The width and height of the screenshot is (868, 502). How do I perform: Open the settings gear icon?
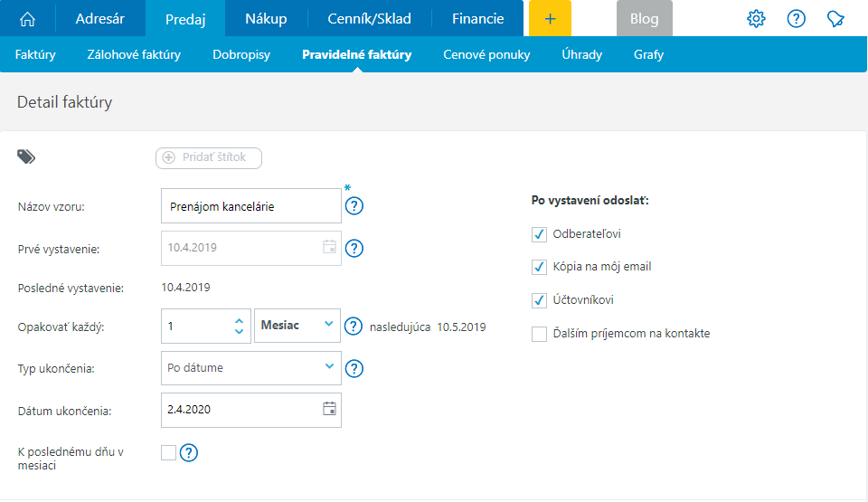click(x=756, y=19)
